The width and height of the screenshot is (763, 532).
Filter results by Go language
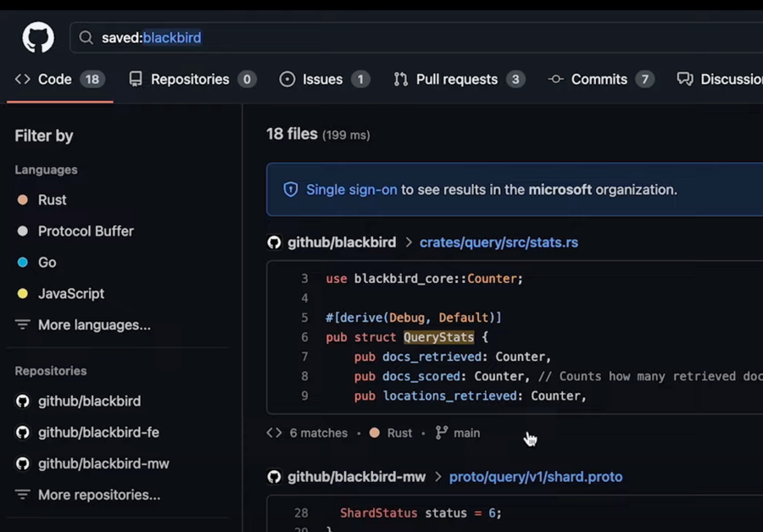[47, 263]
